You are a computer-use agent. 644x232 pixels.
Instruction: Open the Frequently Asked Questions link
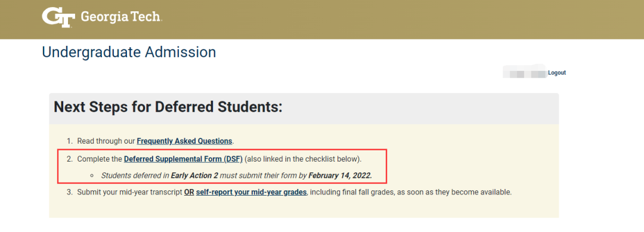tap(185, 141)
